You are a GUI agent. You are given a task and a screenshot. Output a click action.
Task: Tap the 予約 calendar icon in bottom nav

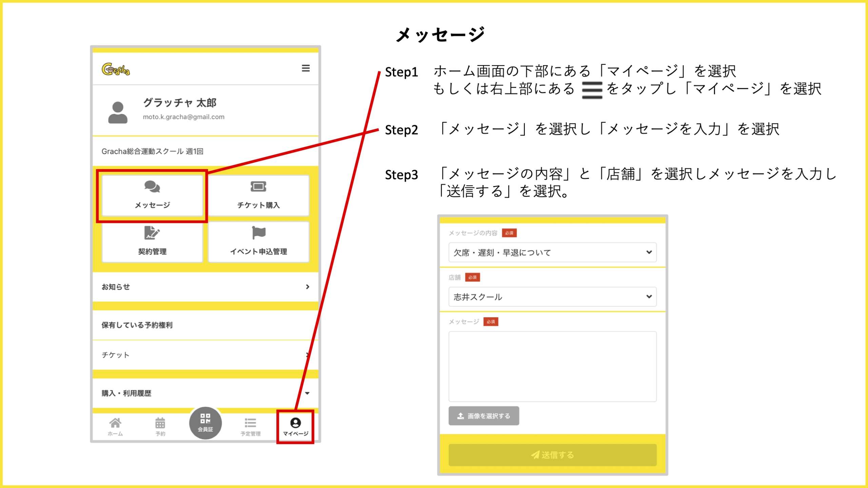[160, 426]
